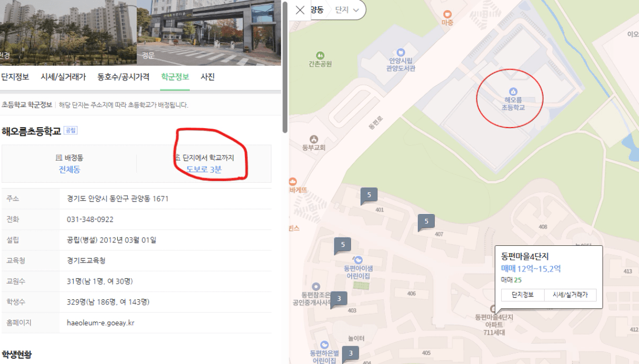Click the 안양시립 관양도서관 library map icon
The height and width of the screenshot is (364, 639).
click(401, 52)
